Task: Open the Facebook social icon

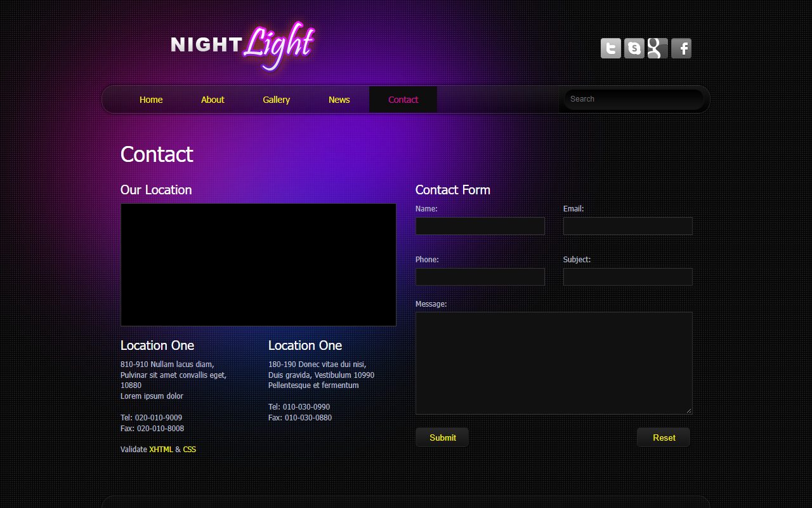Action: [681, 48]
